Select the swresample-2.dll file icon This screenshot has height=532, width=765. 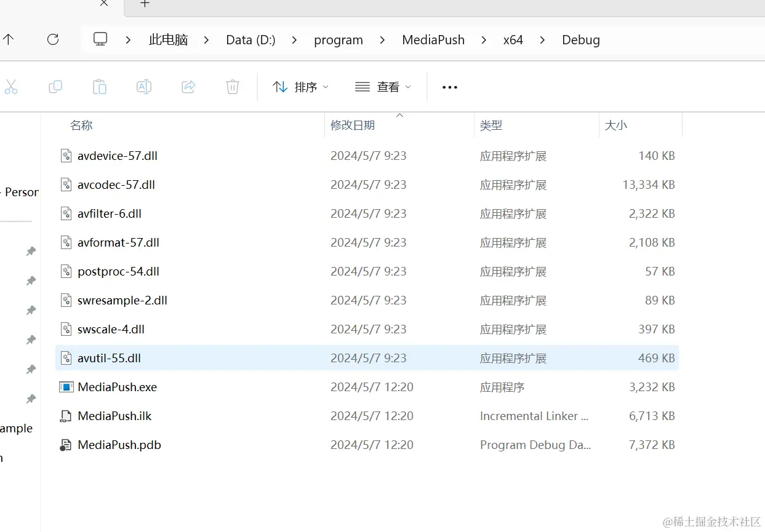66,300
